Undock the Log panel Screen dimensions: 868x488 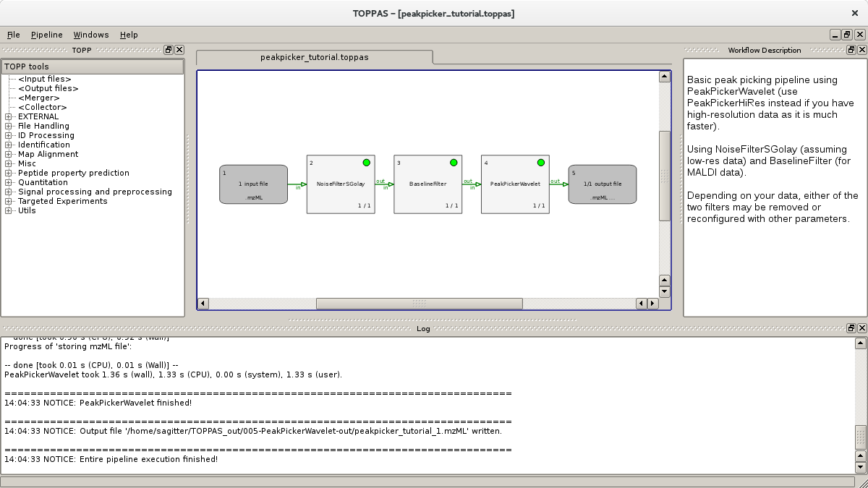852,328
